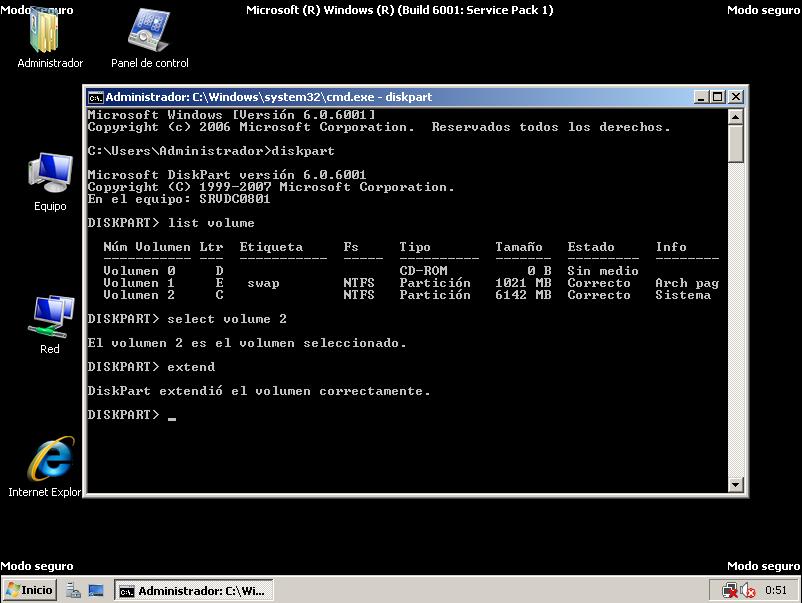
Task: Click the Server Manager quick launch icon
Action: point(74,590)
